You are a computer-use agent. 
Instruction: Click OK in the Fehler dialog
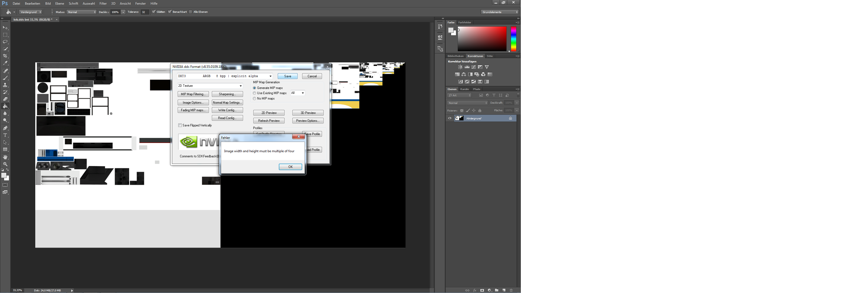(290, 167)
